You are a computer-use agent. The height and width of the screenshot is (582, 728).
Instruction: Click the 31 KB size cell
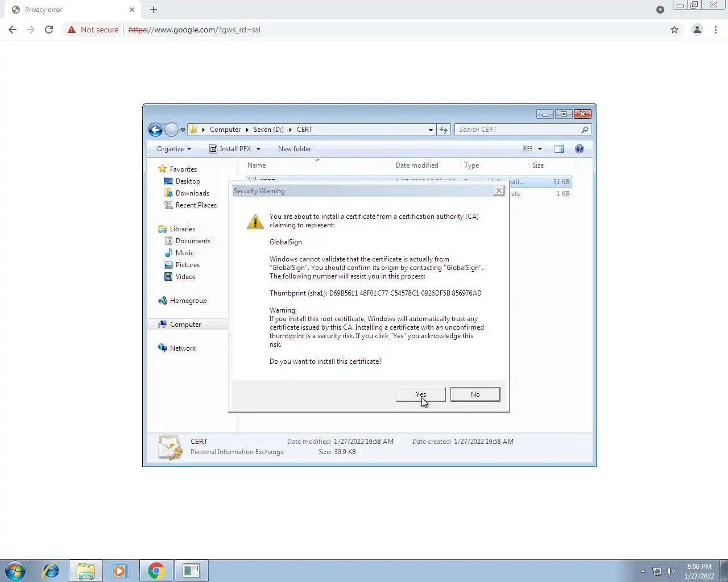(x=561, y=182)
